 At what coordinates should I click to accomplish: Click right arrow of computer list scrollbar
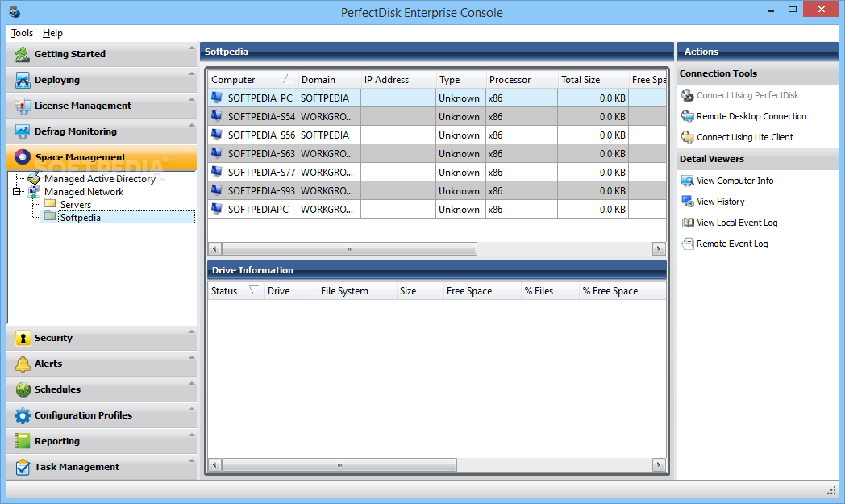[659, 249]
